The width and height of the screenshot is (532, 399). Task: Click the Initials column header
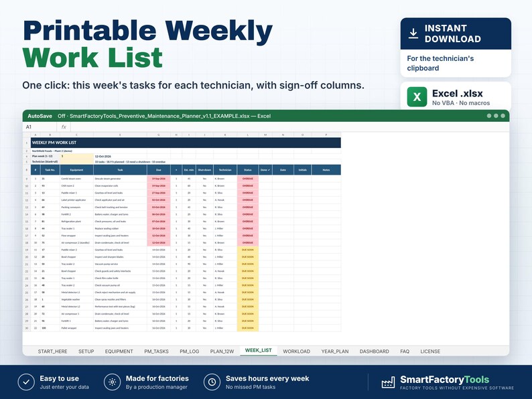coord(303,170)
